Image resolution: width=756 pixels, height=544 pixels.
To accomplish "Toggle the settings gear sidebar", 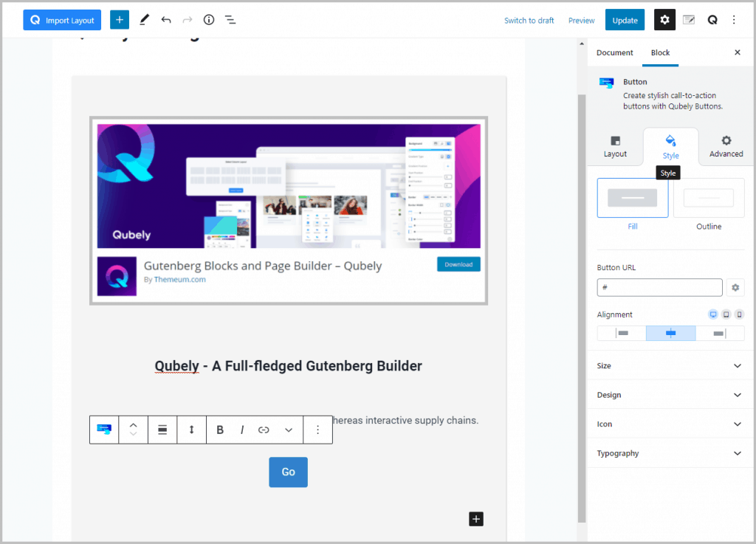I will coord(664,20).
